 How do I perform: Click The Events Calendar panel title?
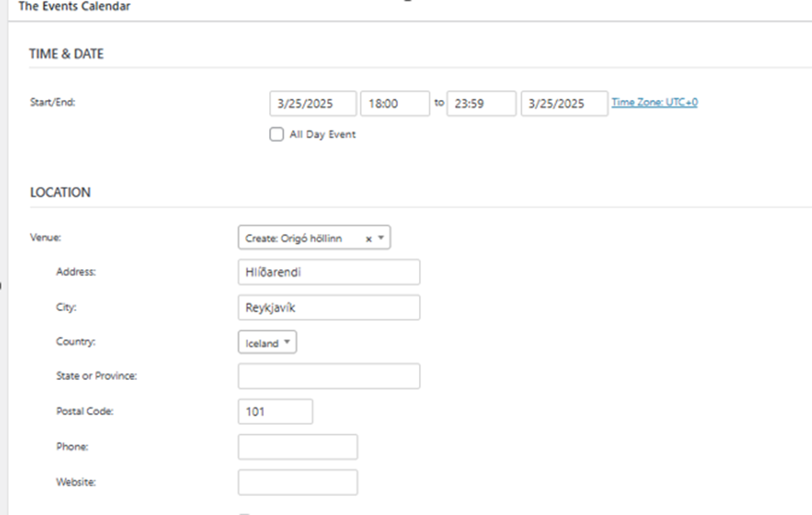(x=74, y=7)
